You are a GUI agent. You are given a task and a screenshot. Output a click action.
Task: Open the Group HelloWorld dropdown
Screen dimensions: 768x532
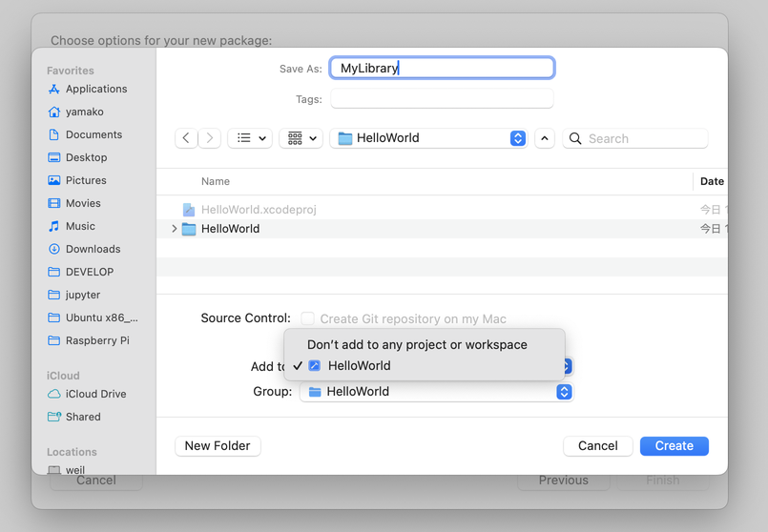[436, 392]
